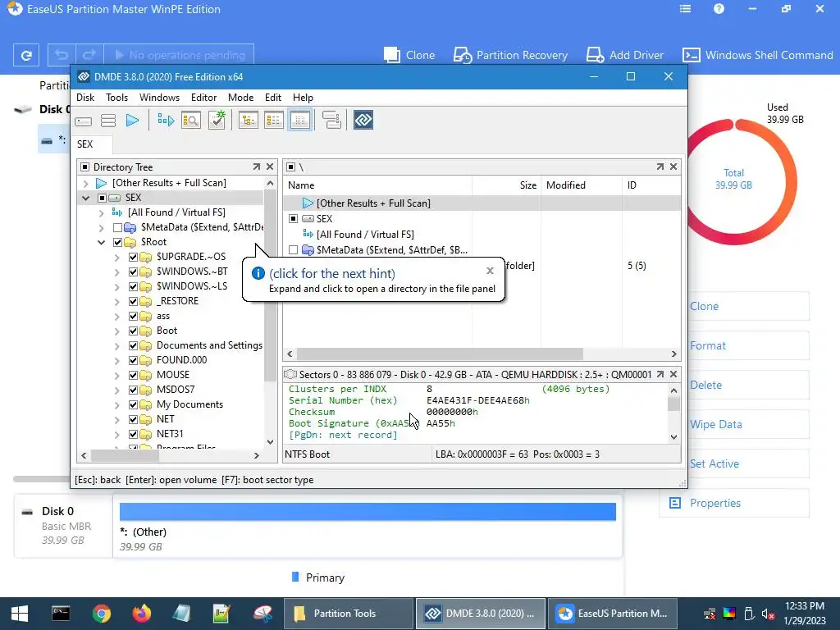Click the Reconstruct Virtual FS toolbar icon

pyautogui.click(x=166, y=121)
